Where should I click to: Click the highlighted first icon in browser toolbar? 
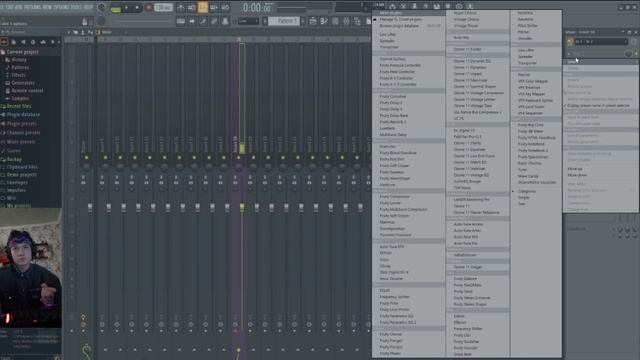tap(4, 42)
